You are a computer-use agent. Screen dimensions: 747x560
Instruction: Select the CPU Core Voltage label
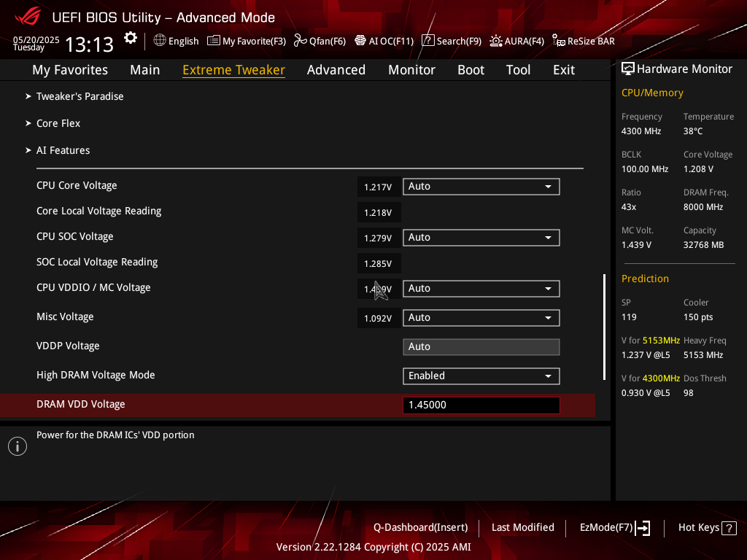(77, 186)
